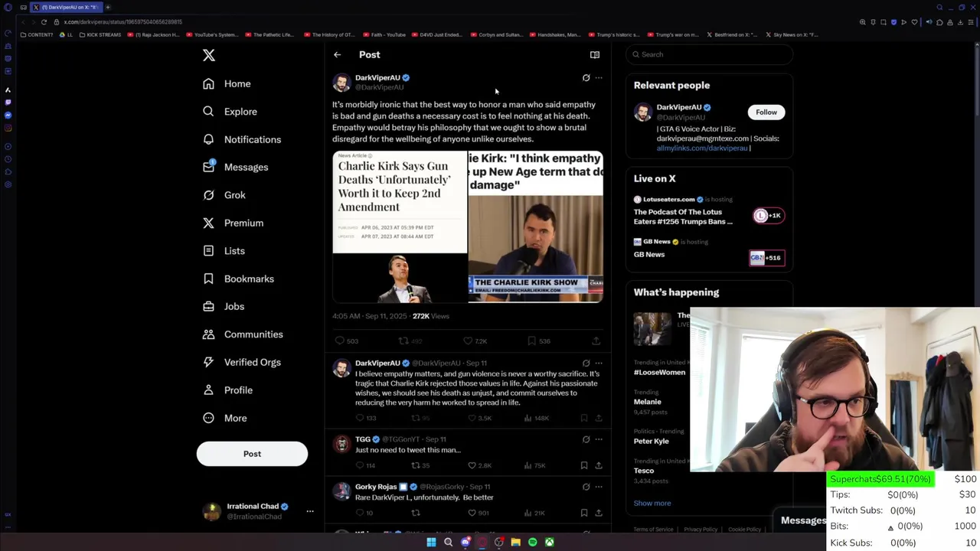This screenshot has height=551, width=980.
Task: Open Lists in the sidebar
Action: pyautogui.click(x=224, y=251)
